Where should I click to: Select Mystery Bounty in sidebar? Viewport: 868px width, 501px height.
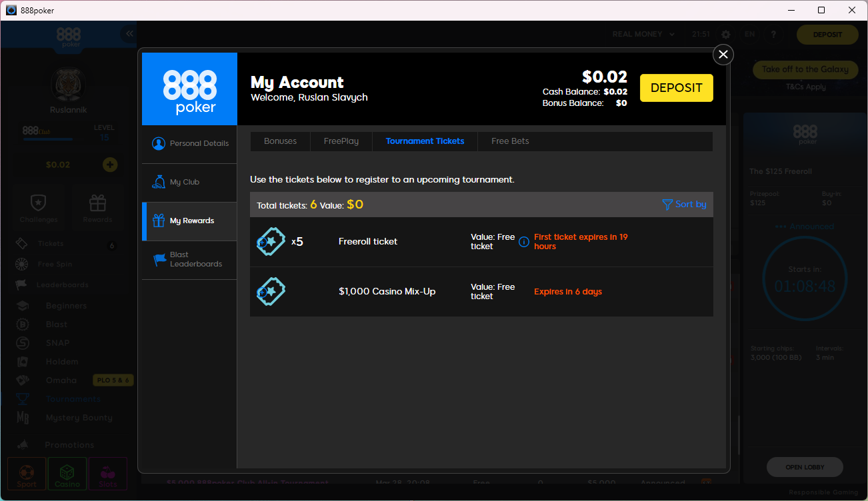(x=79, y=418)
